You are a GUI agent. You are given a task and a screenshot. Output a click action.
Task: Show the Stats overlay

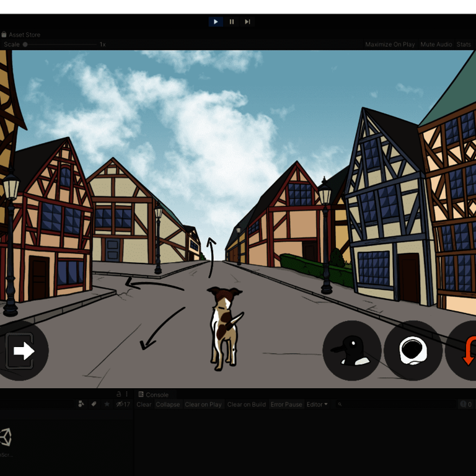[464, 45]
